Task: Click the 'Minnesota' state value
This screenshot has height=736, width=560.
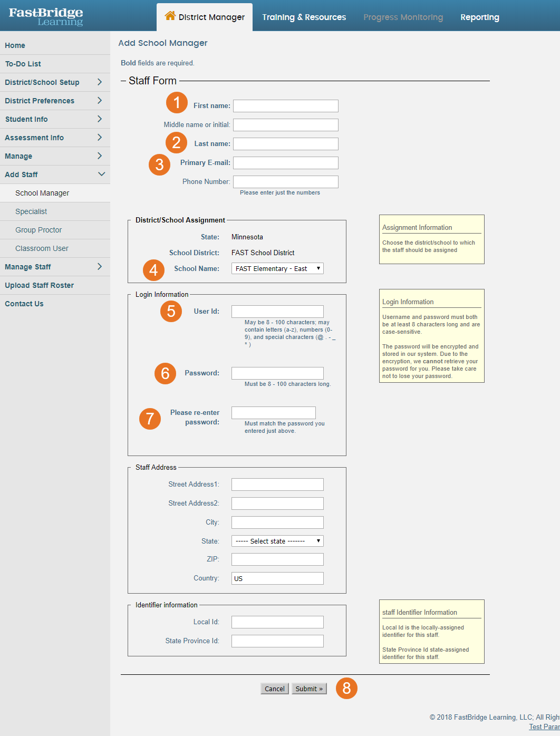Action: coord(247,237)
